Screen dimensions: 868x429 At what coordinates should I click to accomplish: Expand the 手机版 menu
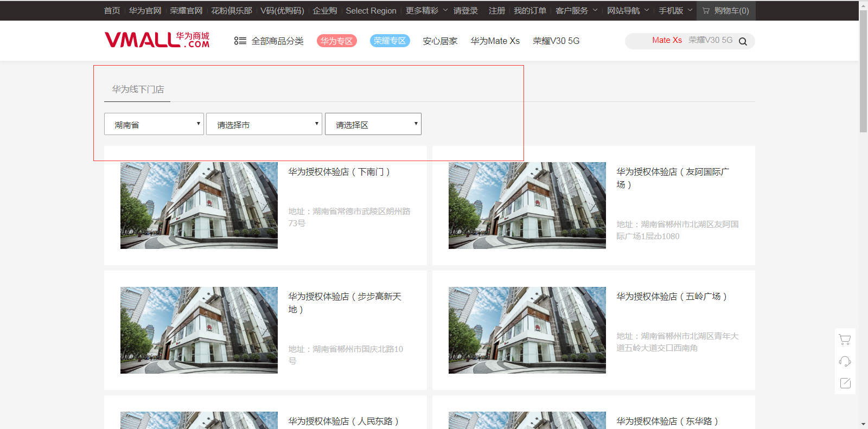675,10
